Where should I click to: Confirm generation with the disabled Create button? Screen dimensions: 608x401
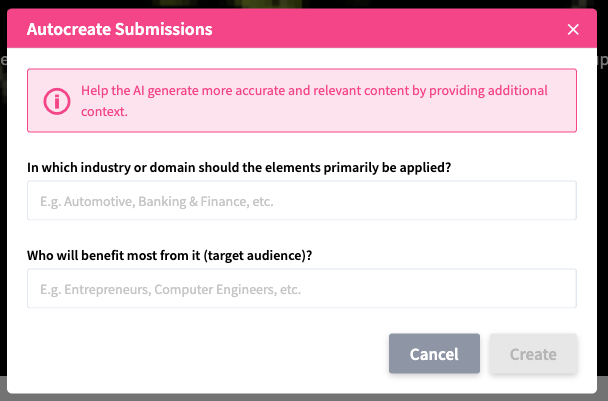click(533, 354)
